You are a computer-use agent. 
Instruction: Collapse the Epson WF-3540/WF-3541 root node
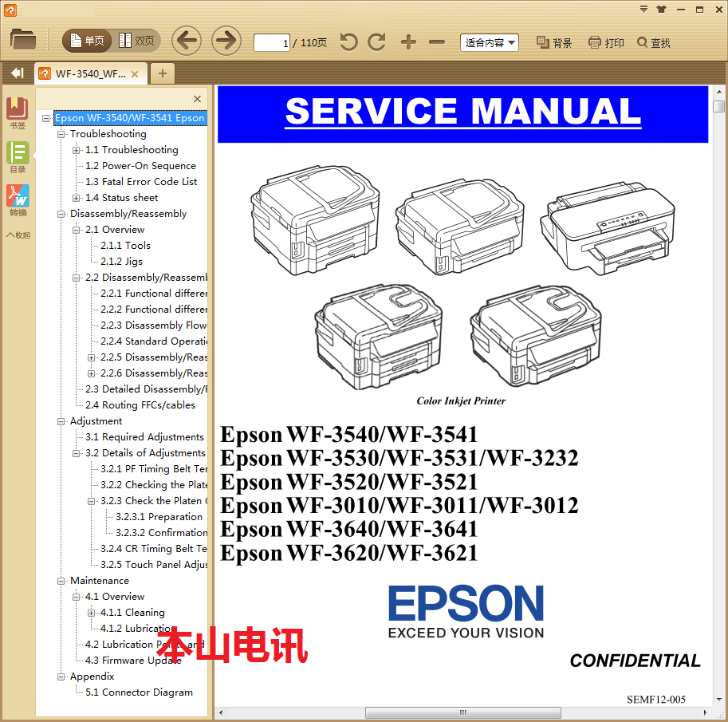point(45,118)
